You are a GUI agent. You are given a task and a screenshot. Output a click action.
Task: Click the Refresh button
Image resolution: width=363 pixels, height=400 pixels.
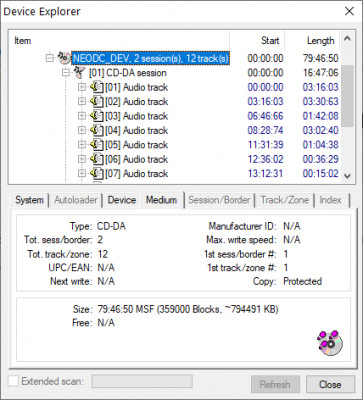point(275,384)
